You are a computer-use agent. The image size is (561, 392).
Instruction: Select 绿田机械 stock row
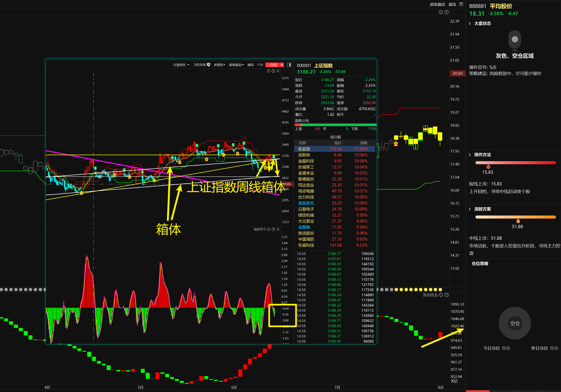[335, 215]
